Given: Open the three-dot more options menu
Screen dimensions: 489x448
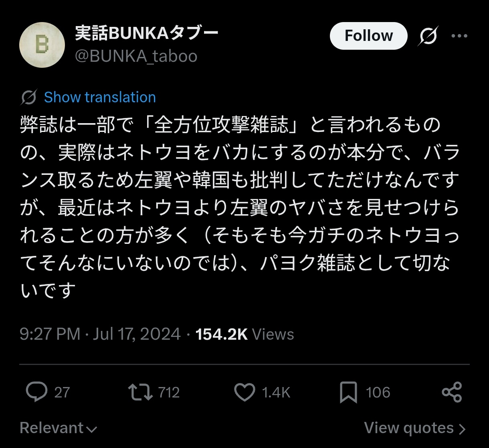Looking at the screenshot, I should (x=459, y=36).
